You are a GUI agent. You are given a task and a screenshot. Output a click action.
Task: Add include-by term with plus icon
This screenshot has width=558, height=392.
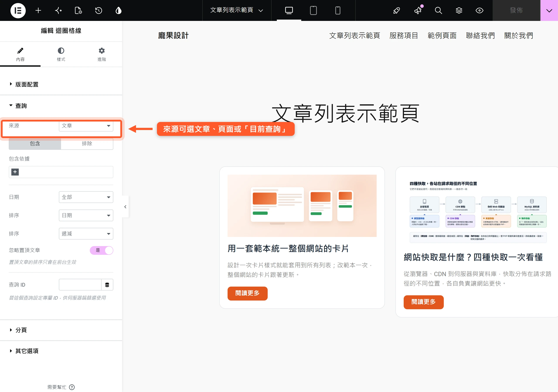pyautogui.click(x=15, y=172)
